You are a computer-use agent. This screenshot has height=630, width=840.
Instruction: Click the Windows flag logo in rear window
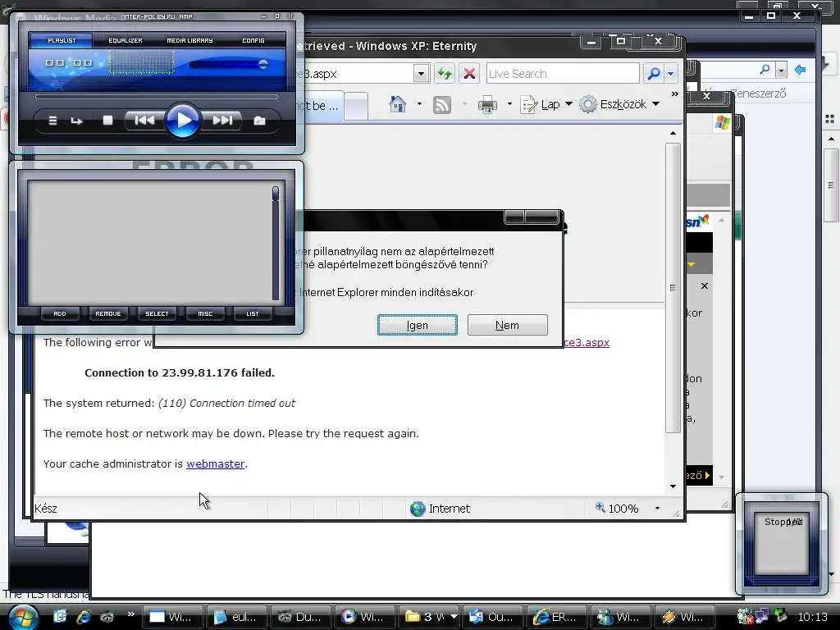(722, 123)
